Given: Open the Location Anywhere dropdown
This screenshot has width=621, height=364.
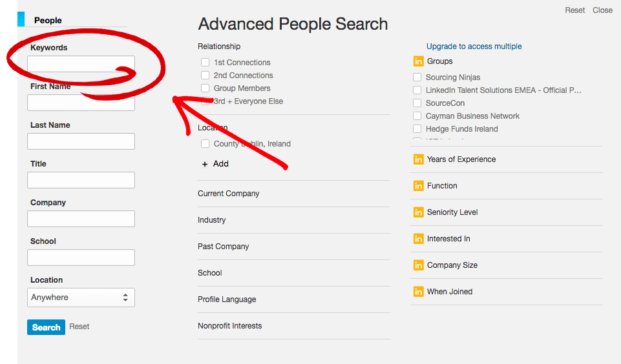Looking at the screenshot, I should coord(81,298).
